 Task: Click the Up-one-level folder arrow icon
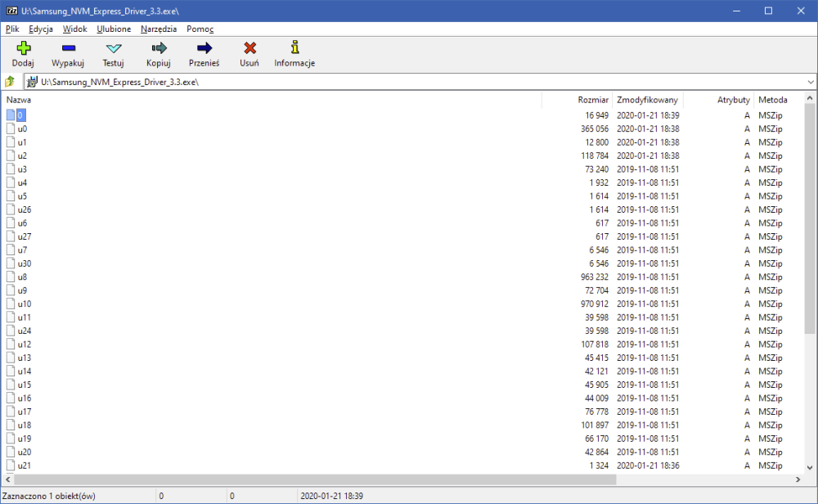pyautogui.click(x=10, y=81)
